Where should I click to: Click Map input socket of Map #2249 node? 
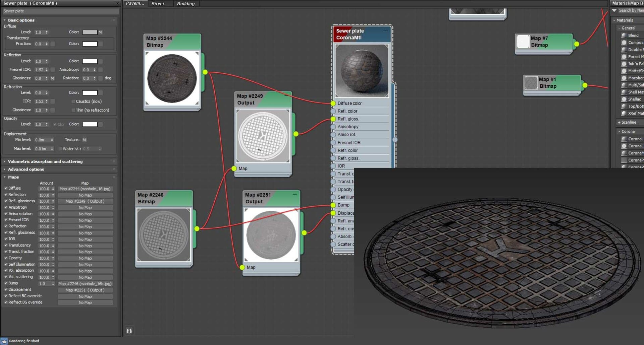coord(234,168)
